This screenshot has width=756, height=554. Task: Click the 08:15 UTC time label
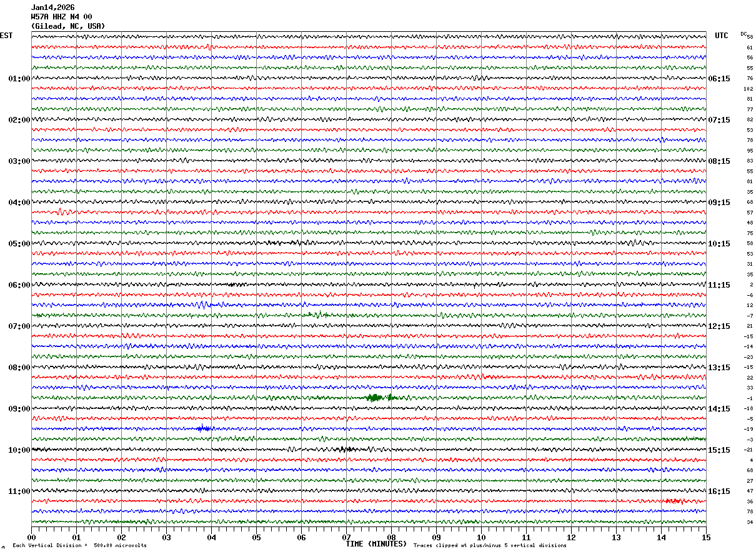tap(719, 161)
